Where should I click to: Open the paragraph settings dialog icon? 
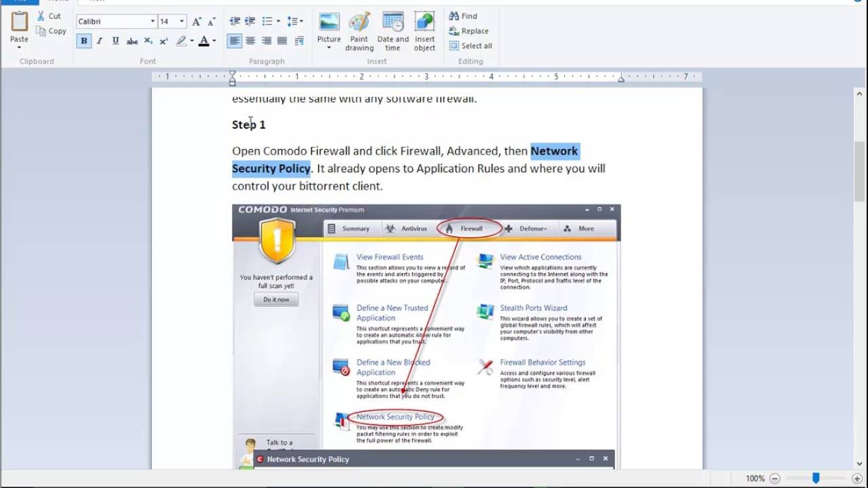tap(299, 41)
